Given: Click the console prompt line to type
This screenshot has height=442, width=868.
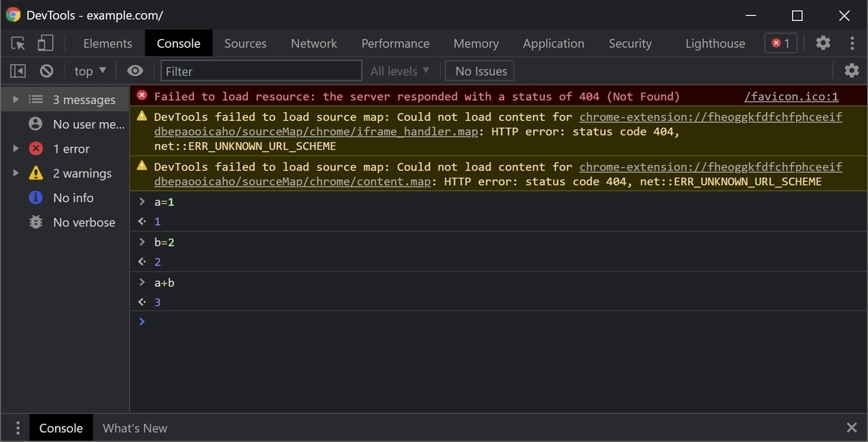Looking at the screenshot, I should tap(499, 321).
